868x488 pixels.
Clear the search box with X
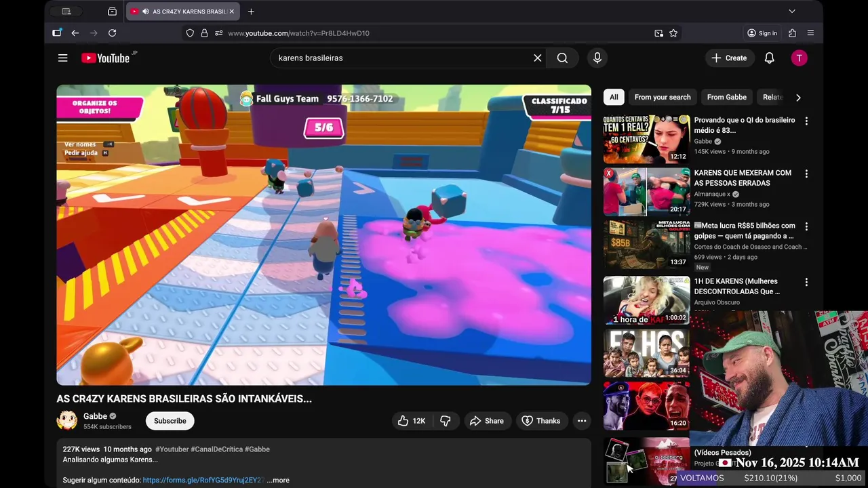pos(538,58)
